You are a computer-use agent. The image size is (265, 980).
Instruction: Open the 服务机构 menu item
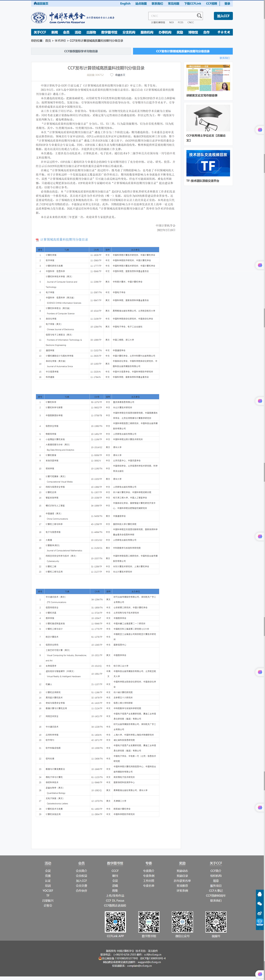(x=147, y=32)
